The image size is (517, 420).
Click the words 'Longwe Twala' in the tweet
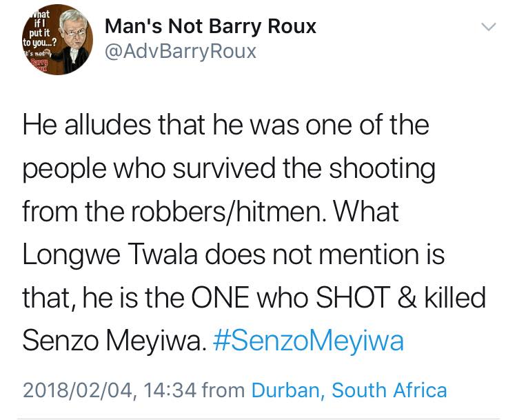(x=110, y=254)
